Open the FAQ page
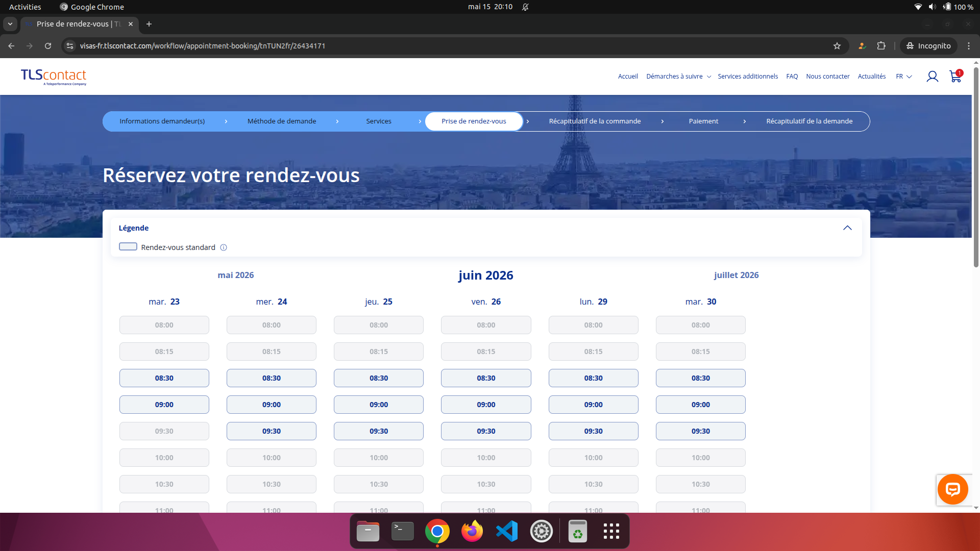The image size is (980, 551). [x=792, y=77]
